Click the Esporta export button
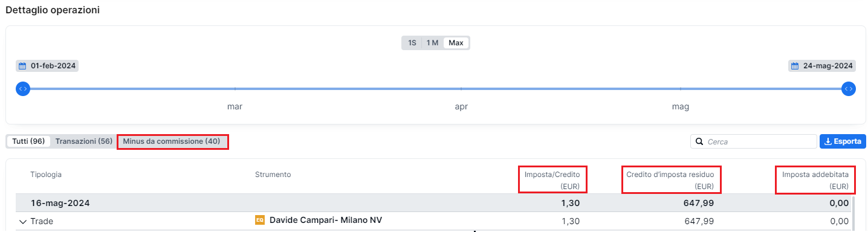The width and height of the screenshot is (868, 232). (x=843, y=141)
